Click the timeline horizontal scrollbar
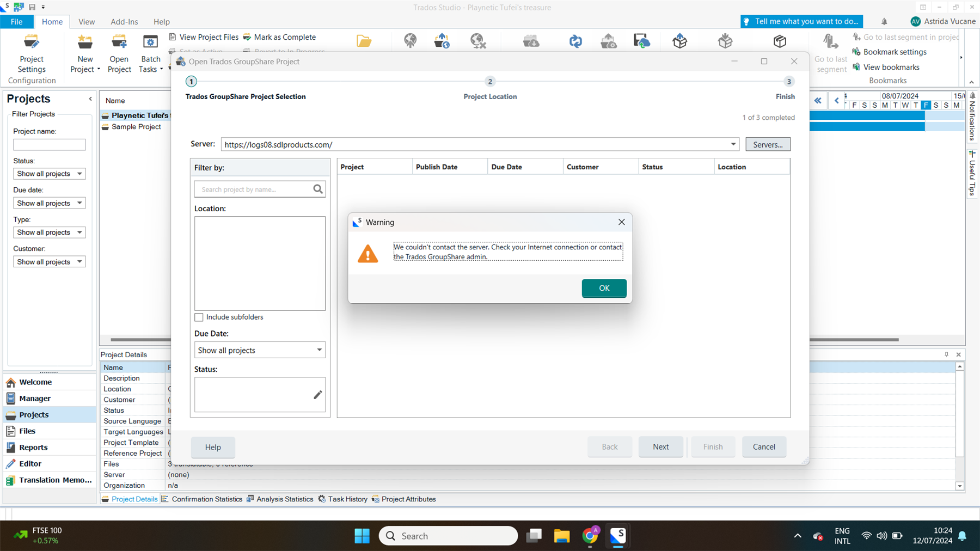Image resolution: width=980 pixels, height=551 pixels. pos(854,340)
